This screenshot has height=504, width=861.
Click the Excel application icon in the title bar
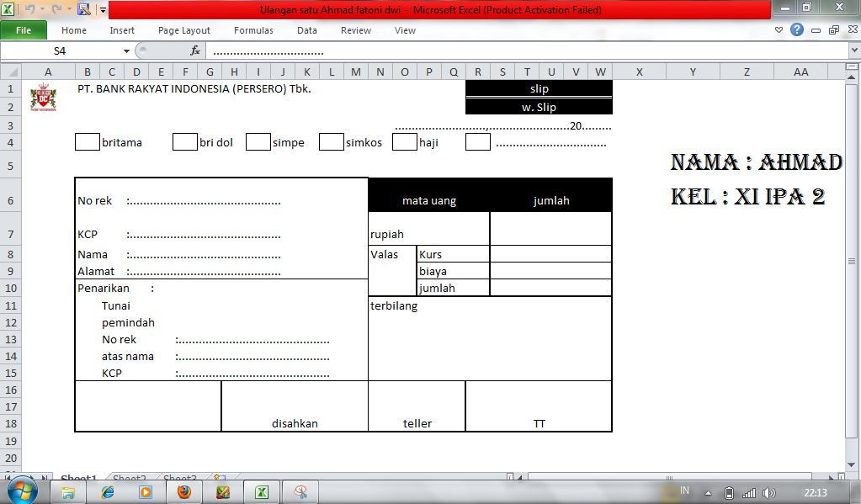click(8, 8)
